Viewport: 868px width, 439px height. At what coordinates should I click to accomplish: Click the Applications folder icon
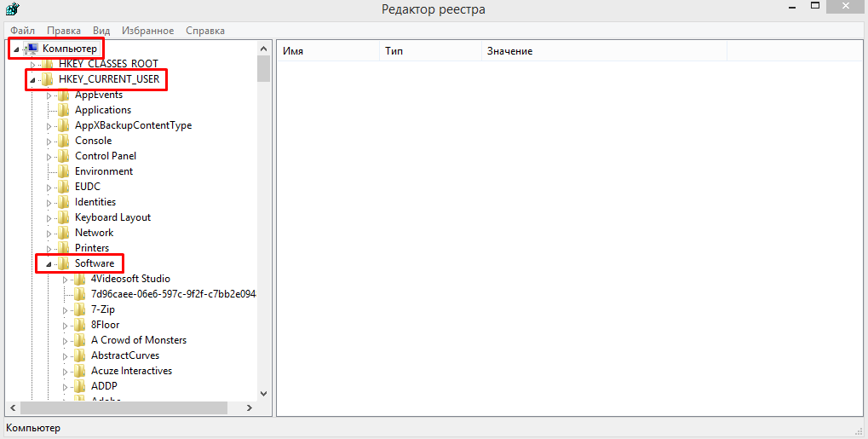64,110
